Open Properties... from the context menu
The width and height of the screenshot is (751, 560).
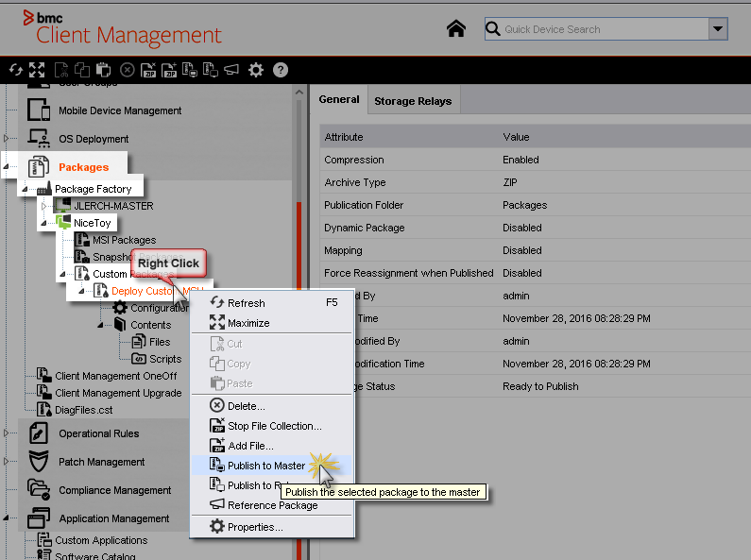[x=272, y=527]
